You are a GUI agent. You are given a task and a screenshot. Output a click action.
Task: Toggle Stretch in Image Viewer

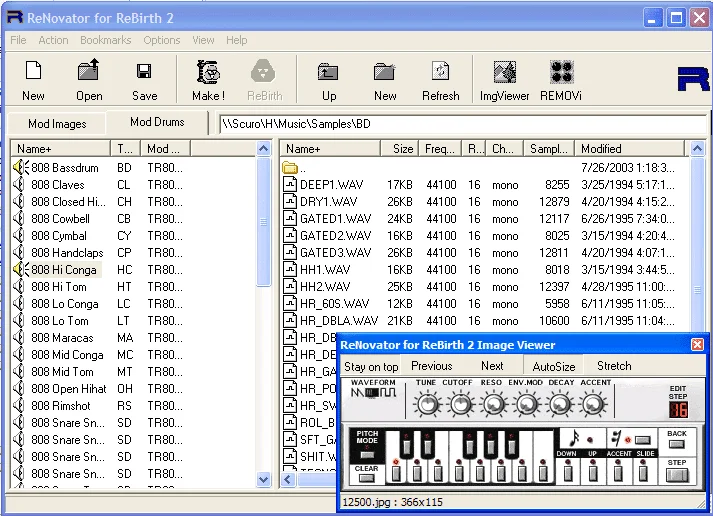click(x=614, y=366)
